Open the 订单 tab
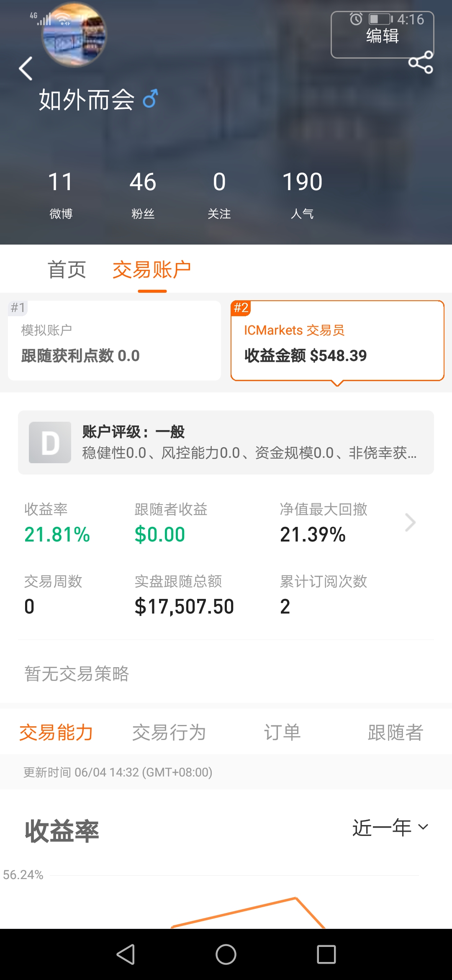The width and height of the screenshot is (452, 980). (282, 732)
